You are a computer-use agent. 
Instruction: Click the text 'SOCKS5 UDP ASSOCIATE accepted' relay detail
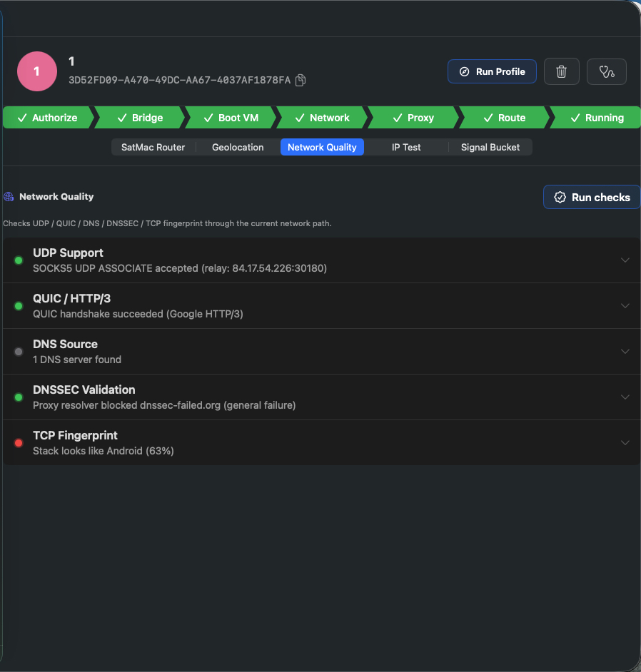point(180,268)
